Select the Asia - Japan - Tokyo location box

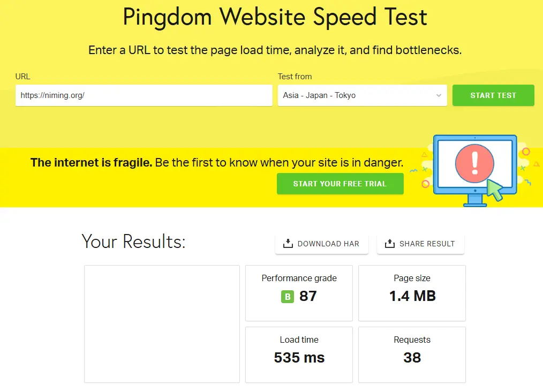click(x=362, y=95)
